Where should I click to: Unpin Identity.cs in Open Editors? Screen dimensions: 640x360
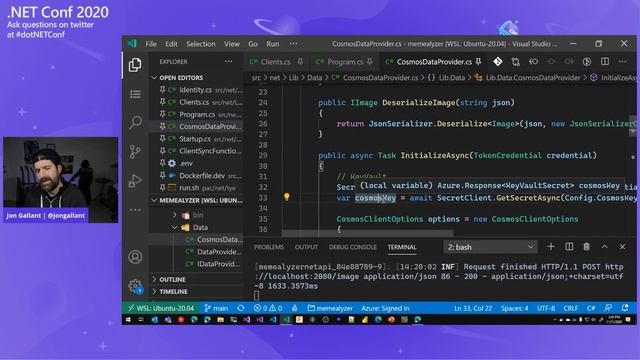[162, 89]
